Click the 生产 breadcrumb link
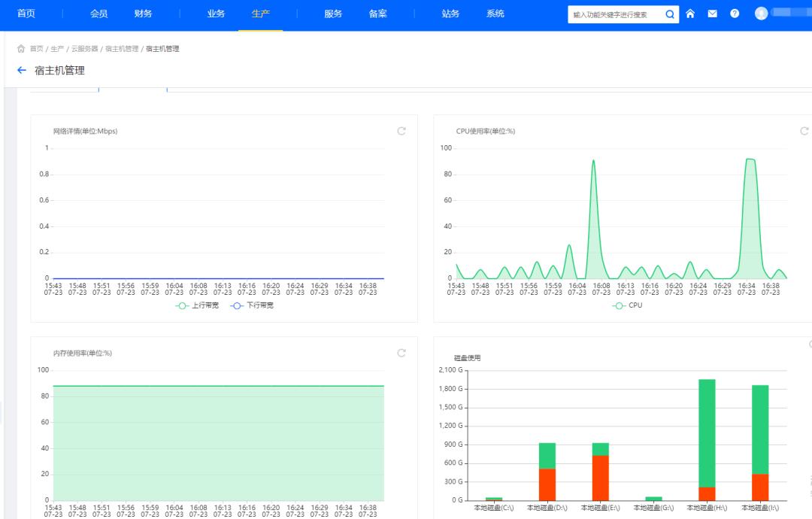 pos(57,49)
